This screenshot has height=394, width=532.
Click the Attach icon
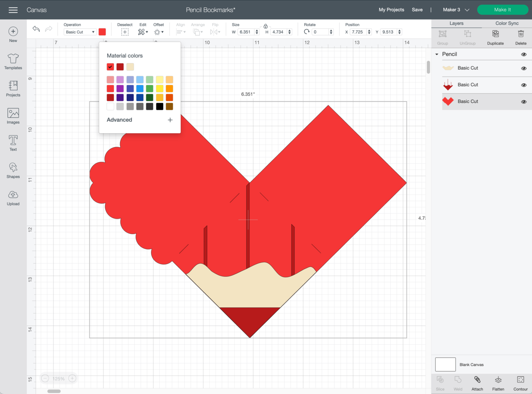[x=477, y=383]
